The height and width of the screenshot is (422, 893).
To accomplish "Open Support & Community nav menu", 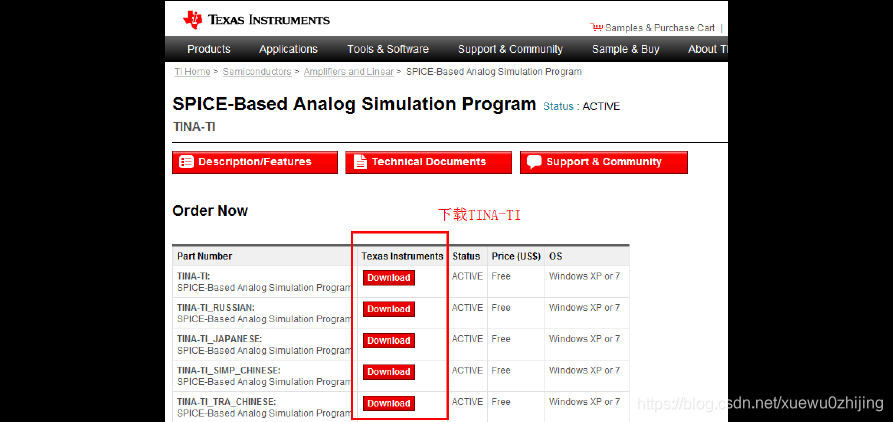I will click(510, 49).
